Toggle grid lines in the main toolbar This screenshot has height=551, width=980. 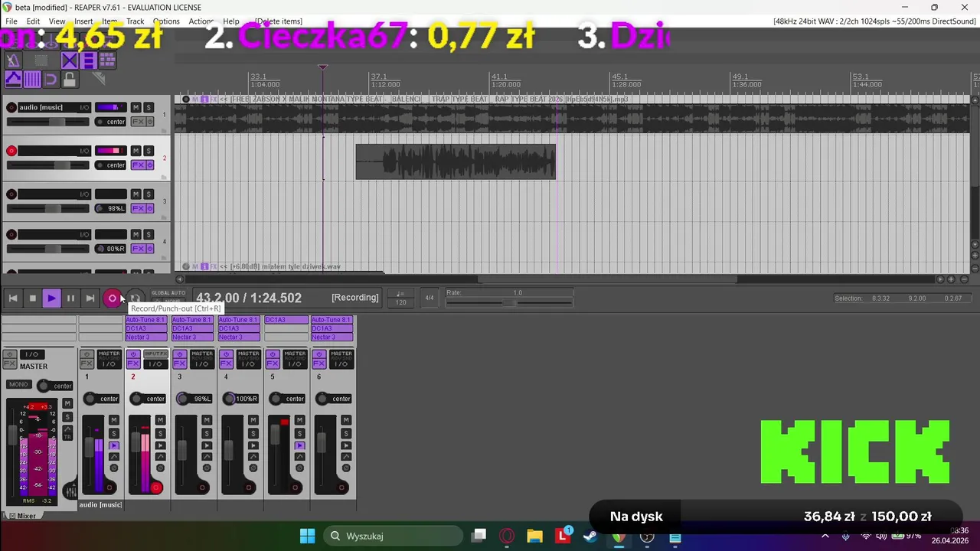point(32,79)
